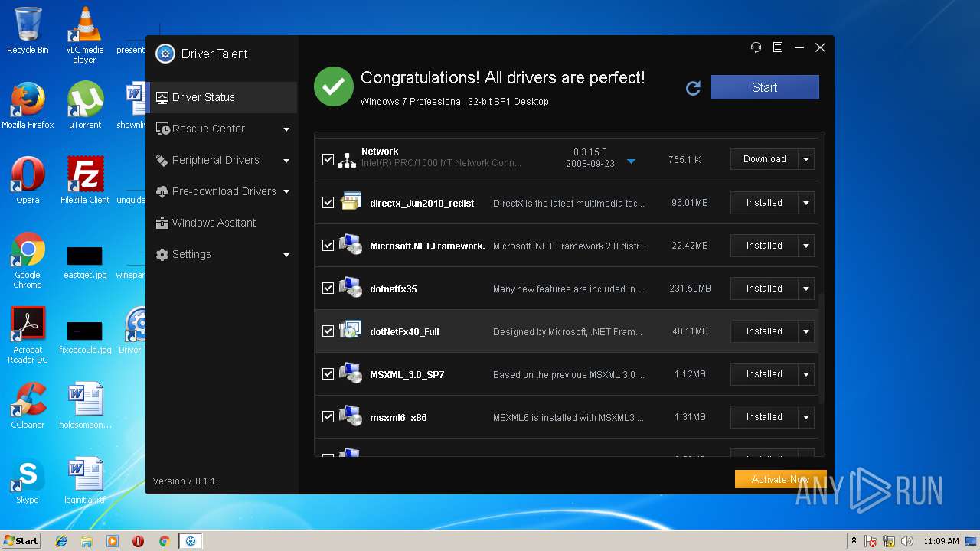Open Settings sidebar item

[x=222, y=254]
